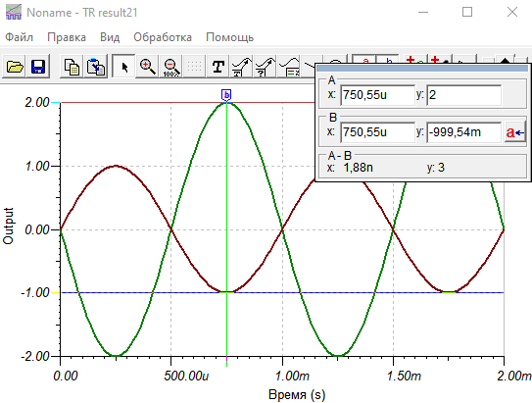Viewport: 532px width, 403px height.
Task: Select the Text annotation tool
Action: click(218, 67)
